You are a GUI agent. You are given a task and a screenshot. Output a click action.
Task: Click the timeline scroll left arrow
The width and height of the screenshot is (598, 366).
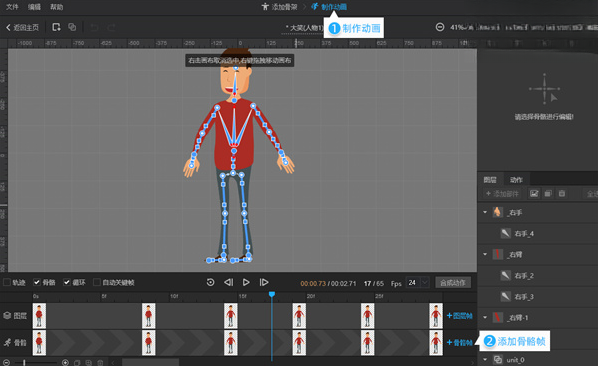click(x=113, y=363)
